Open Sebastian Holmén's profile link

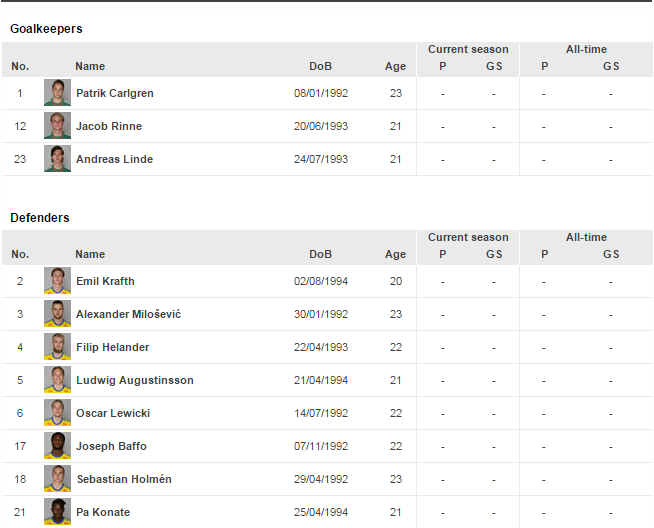(123, 479)
